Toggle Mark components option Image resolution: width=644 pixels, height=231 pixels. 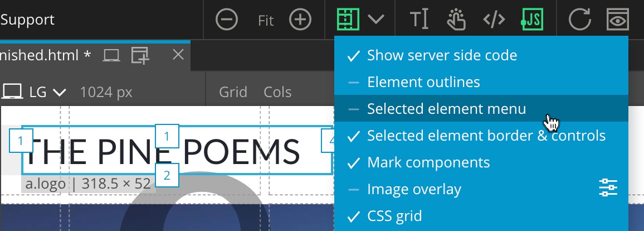click(x=481, y=162)
